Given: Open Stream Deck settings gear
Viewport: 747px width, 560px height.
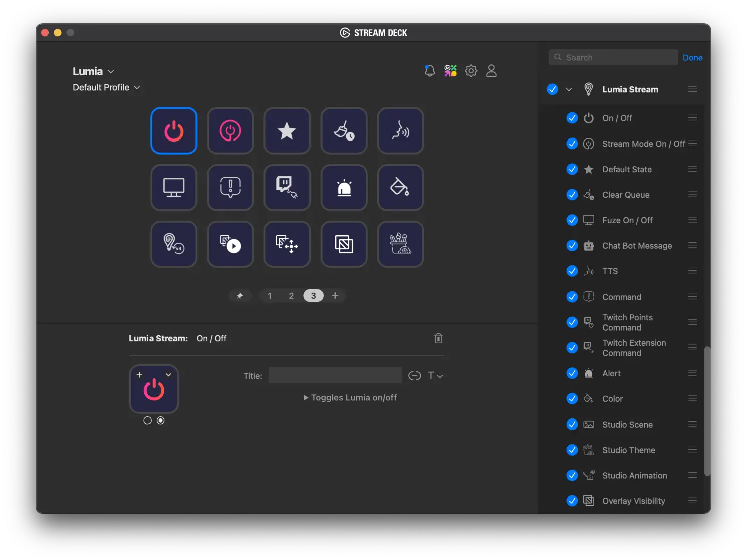Looking at the screenshot, I should [471, 71].
